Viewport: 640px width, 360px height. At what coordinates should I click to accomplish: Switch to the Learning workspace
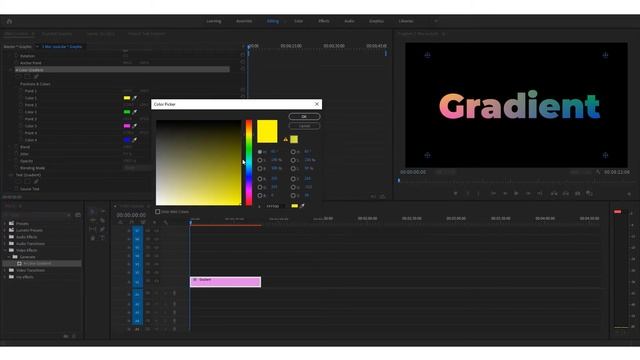click(213, 21)
